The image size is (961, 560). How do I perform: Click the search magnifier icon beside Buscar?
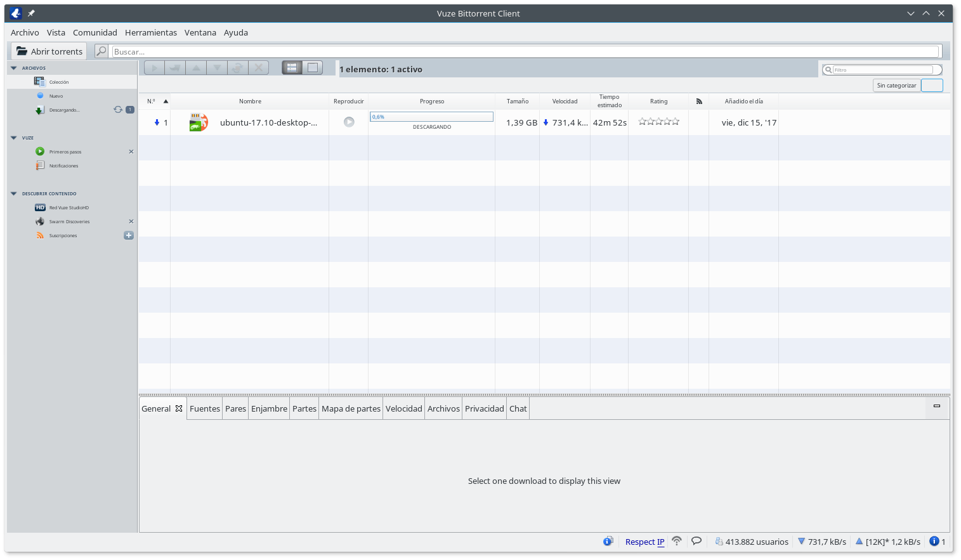coord(101,51)
